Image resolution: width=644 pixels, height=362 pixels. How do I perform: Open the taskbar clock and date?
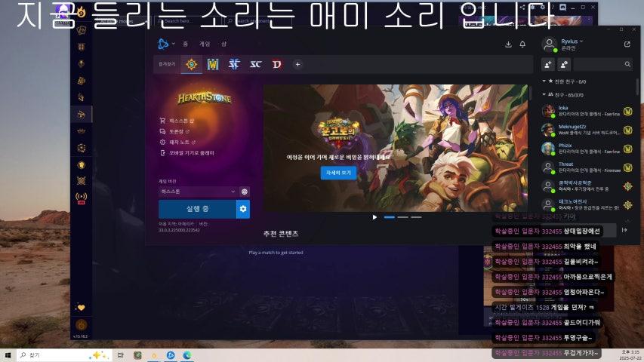point(630,355)
